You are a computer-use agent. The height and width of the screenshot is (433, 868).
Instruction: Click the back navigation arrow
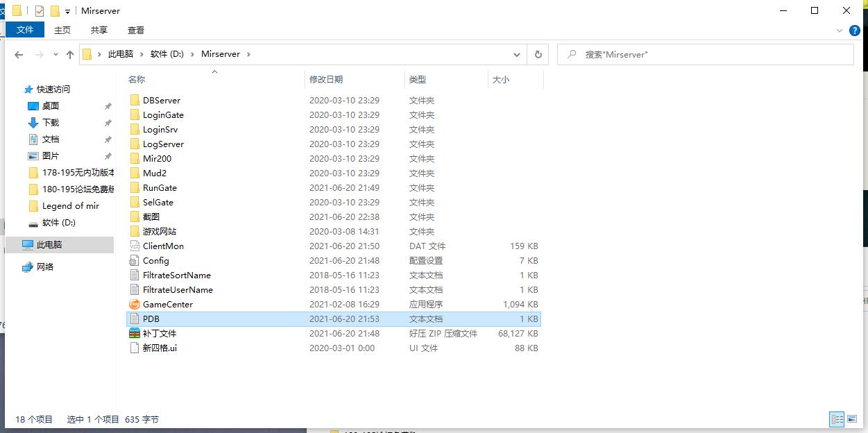click(19, 55)
